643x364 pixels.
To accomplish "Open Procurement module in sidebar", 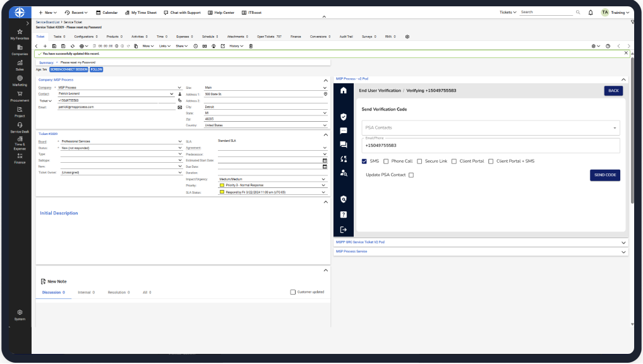I will click(20, 95).
